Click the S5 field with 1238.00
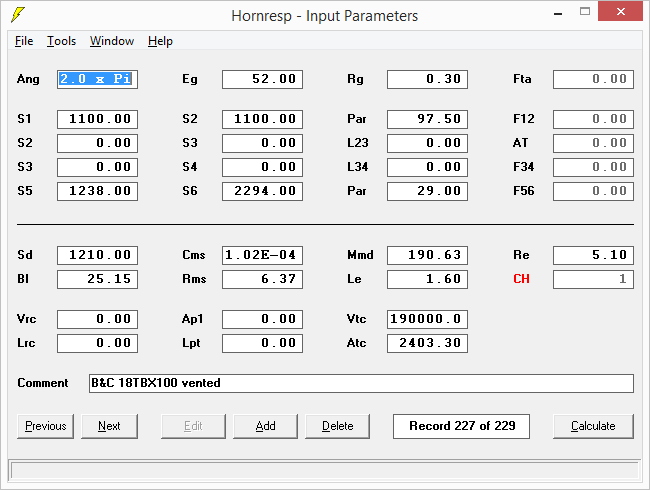This screenshot has width=650, height=490. pos(97,192)
